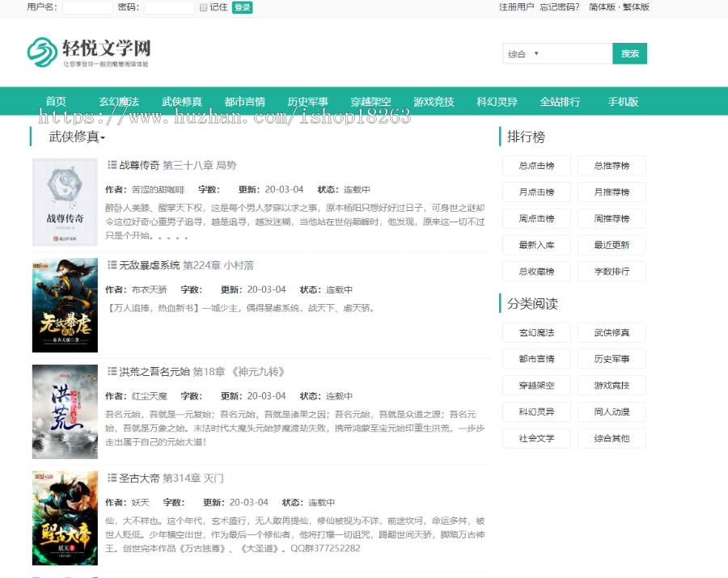
Task: Open 全站排行 navigation menu item
Action: point(560,102)
